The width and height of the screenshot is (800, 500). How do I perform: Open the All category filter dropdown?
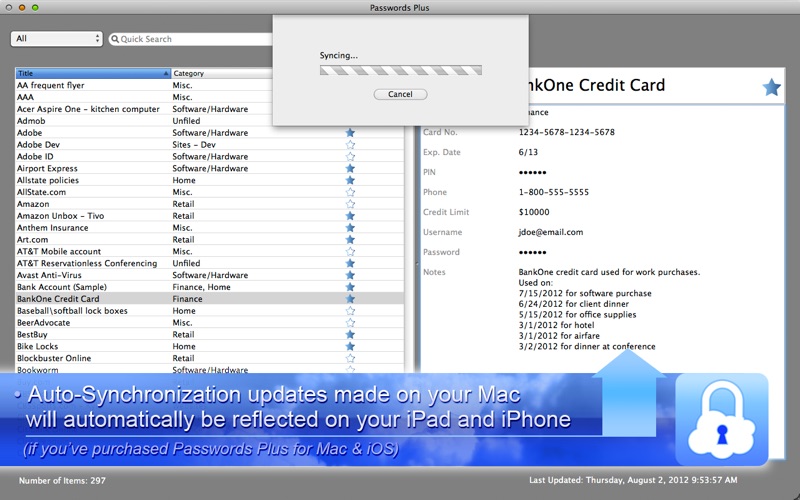pos(57,39)
